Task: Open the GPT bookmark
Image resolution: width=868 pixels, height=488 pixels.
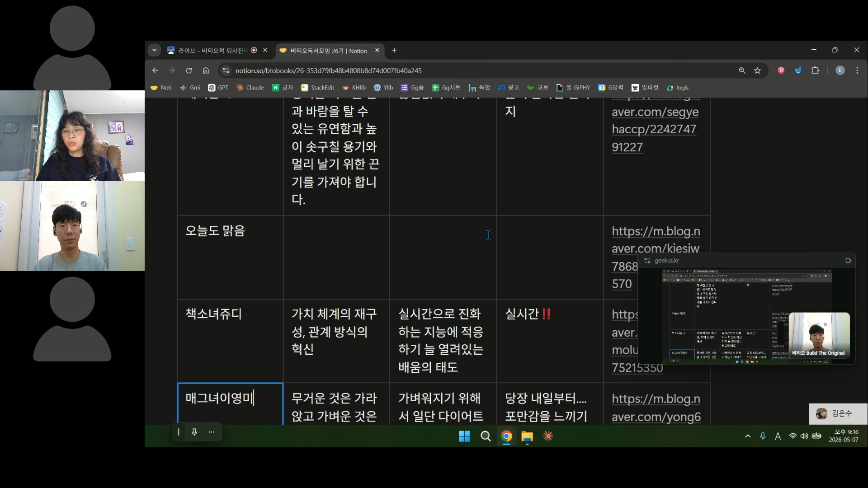Action: pos(218,88)
